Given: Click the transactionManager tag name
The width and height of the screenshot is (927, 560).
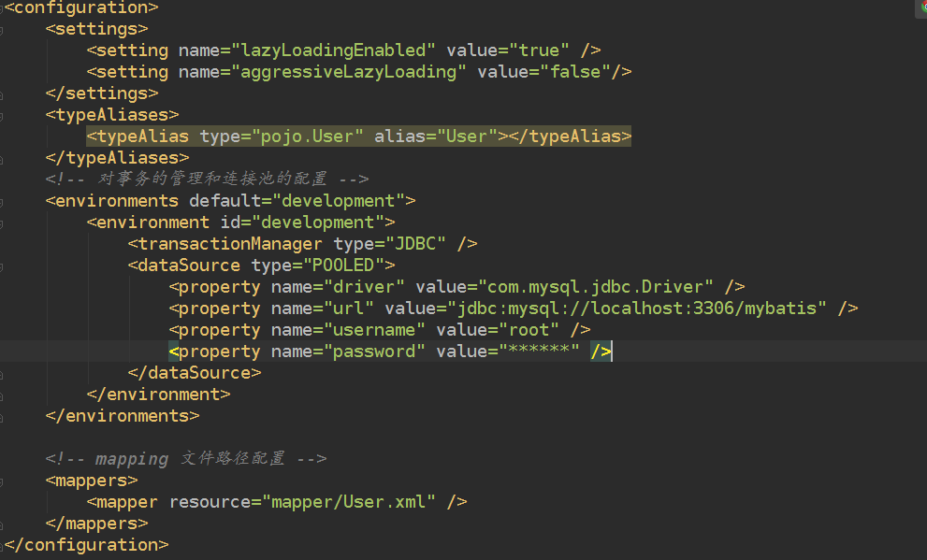Looking at the screenshot, I should [230, 244].
